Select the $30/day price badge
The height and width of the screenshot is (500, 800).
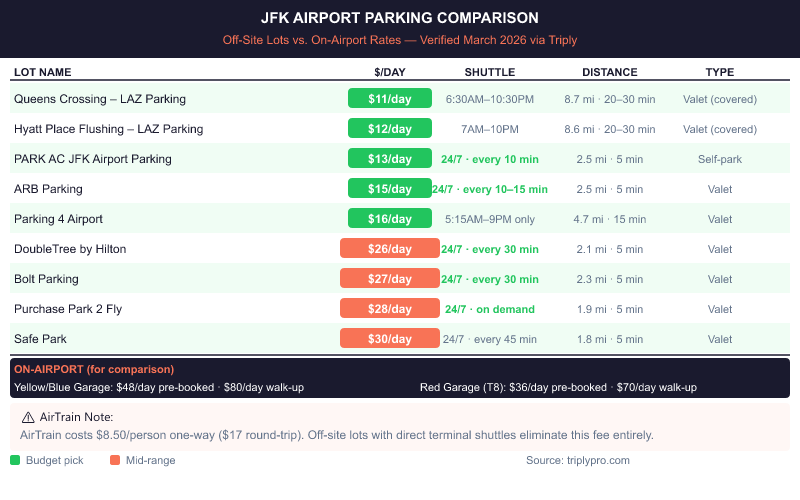(390, 339)
